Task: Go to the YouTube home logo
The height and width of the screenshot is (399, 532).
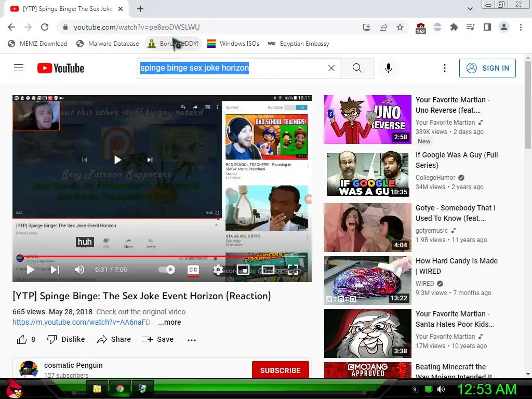Action: click(x=61, y=68)
